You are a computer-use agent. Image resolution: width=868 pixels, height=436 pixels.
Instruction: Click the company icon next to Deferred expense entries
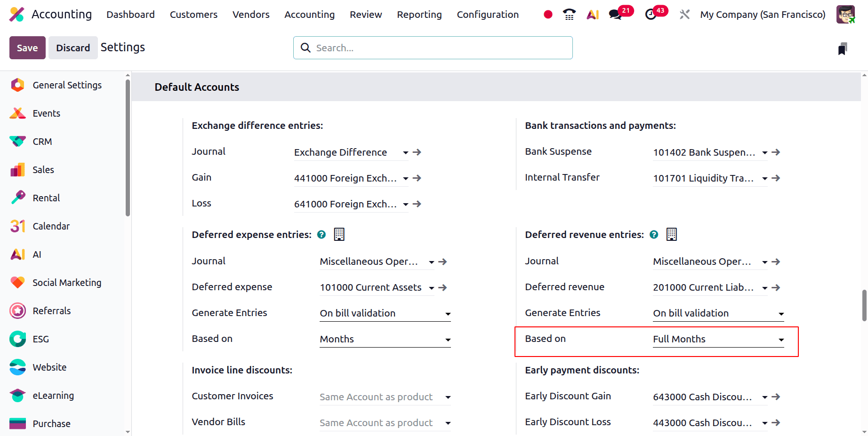coord(339,234)
